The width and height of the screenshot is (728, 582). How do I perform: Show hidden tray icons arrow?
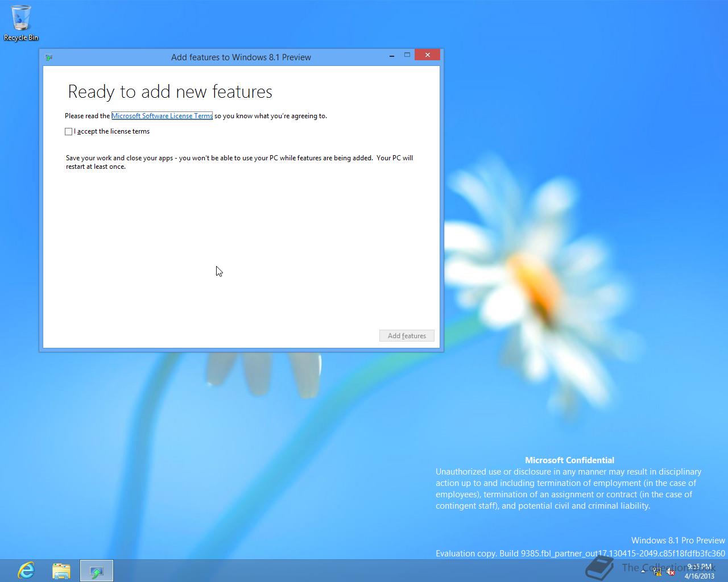643,572
